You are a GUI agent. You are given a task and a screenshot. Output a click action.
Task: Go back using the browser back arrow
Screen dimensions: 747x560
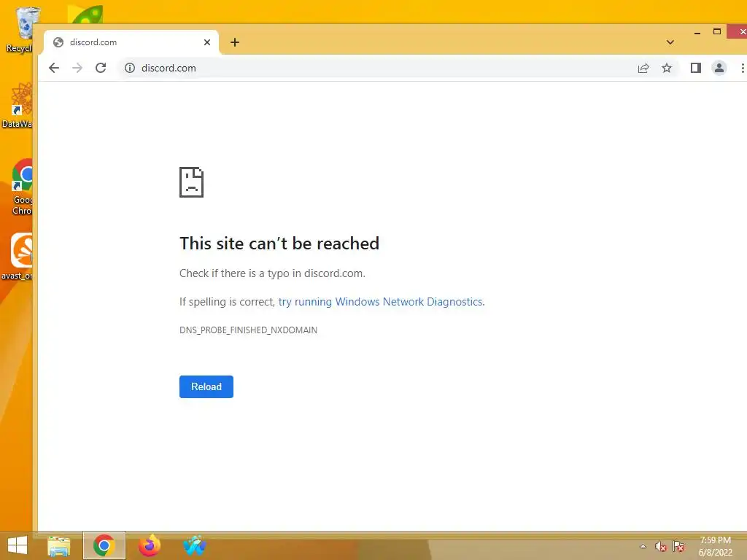[54, 68]
